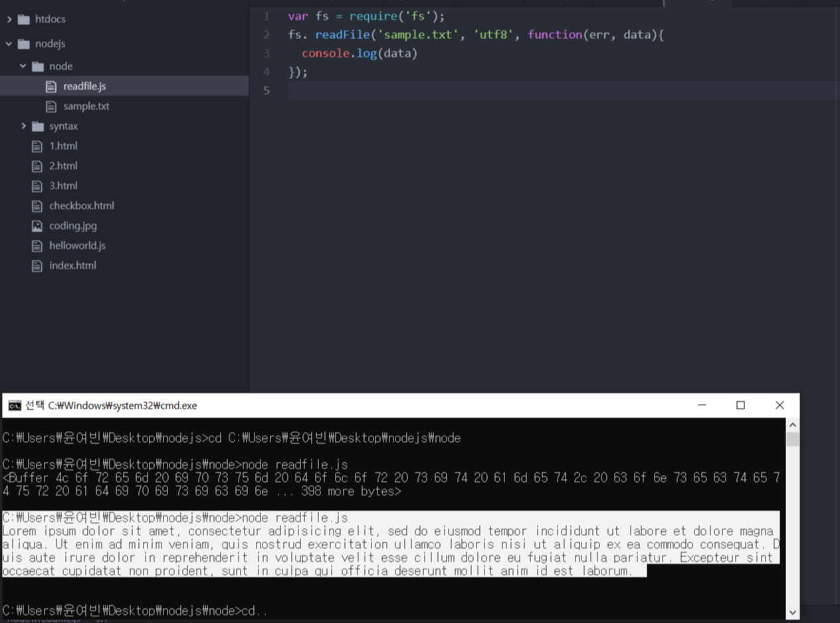Viewport: 840px width, 623px height.
Task: Click the cmd window scrollbar thumb
Action: click(x=793, y=439)
